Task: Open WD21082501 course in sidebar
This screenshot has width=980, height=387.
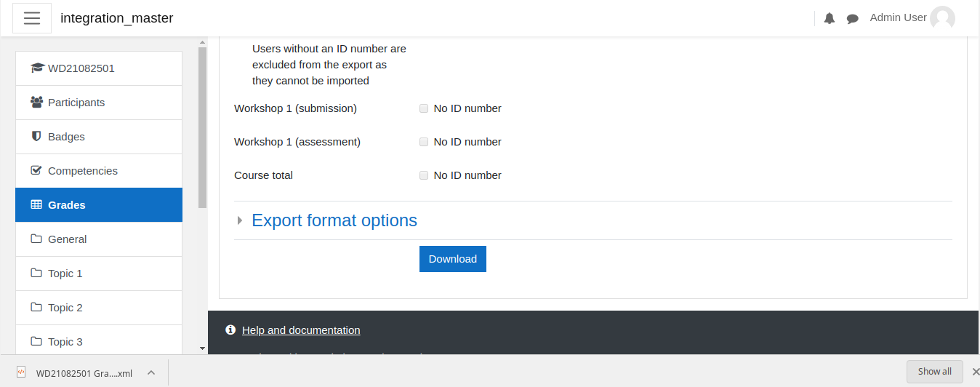Action: pyautogui.click(x=99, y=68)
